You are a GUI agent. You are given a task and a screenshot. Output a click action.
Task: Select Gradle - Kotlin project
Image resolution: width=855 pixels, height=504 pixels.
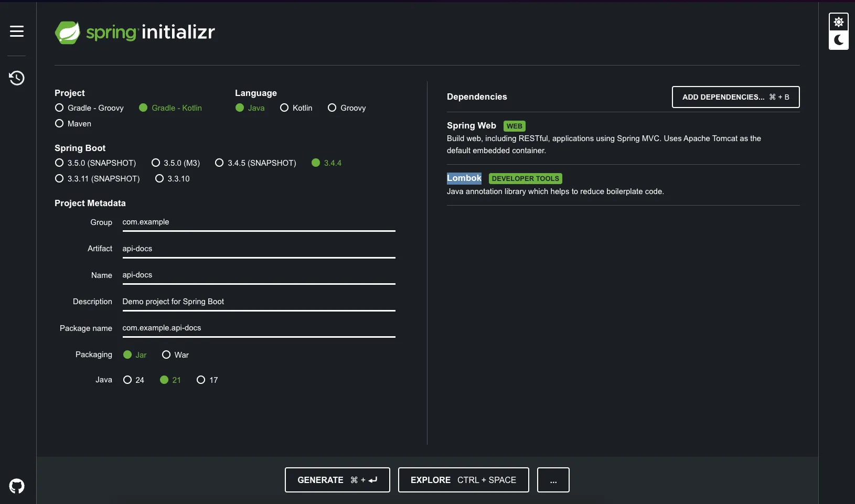[x=170, y=108]
